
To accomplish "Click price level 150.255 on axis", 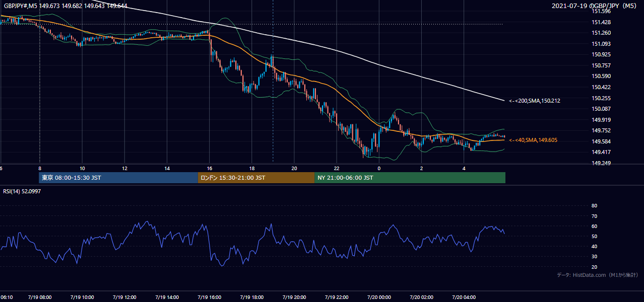I will pos(601,98).
